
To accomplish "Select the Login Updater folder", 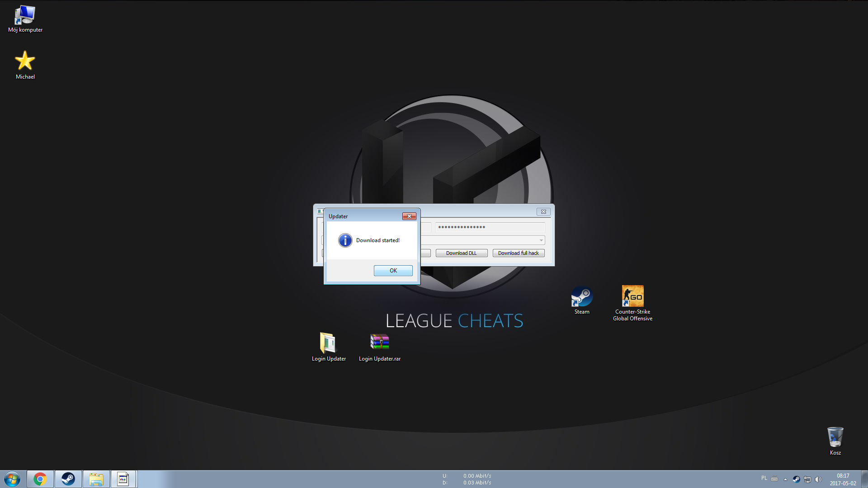I will click(329, 347).
